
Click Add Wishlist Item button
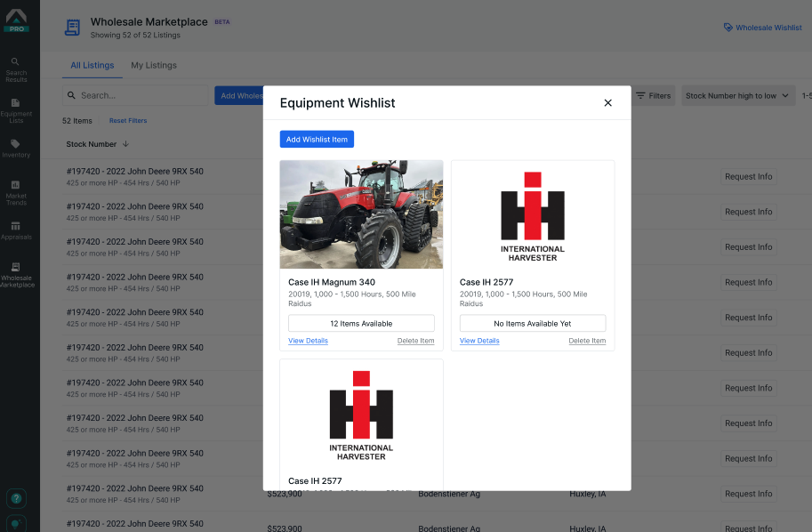(317, 139)
